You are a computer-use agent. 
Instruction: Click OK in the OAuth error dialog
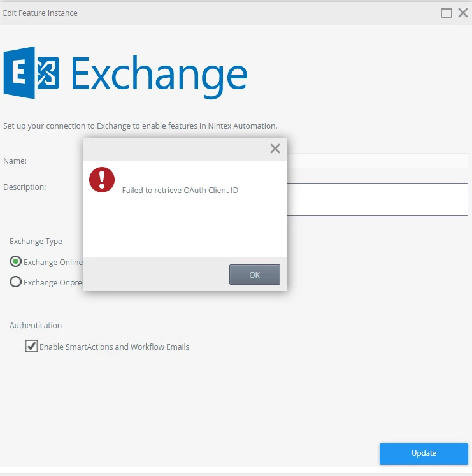click(254, 275)
